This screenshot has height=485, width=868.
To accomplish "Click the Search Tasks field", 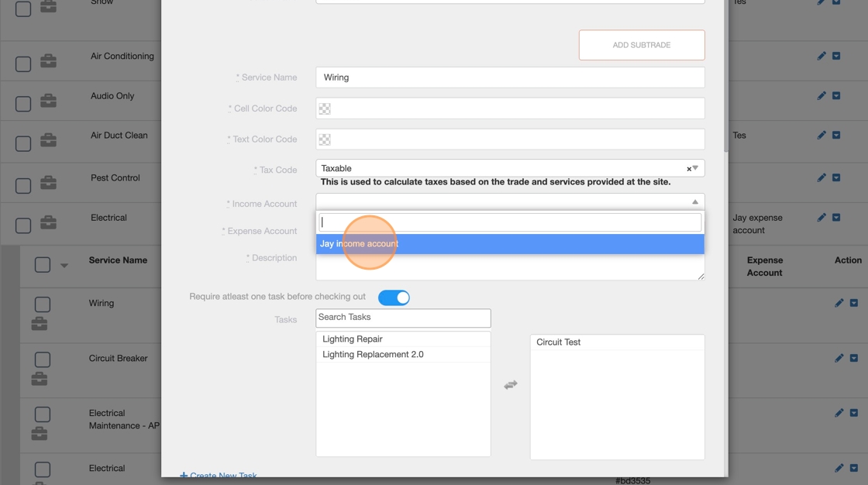I will coord(403,317).
